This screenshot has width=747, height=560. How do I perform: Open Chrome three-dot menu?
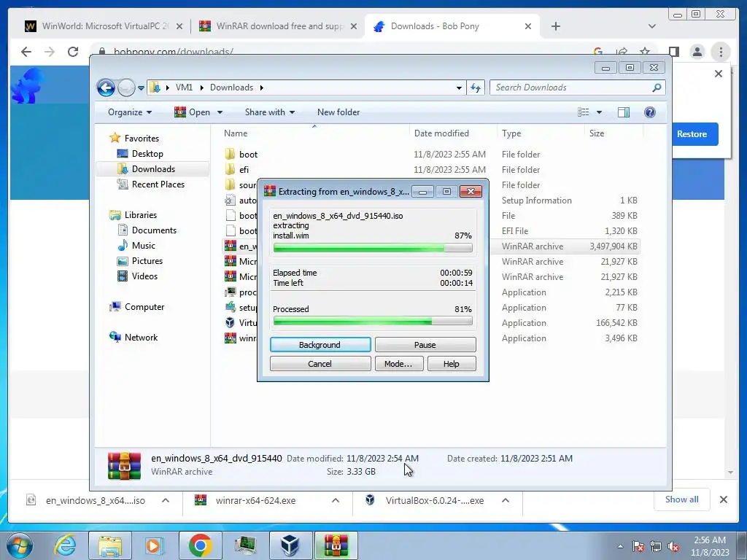721,52
